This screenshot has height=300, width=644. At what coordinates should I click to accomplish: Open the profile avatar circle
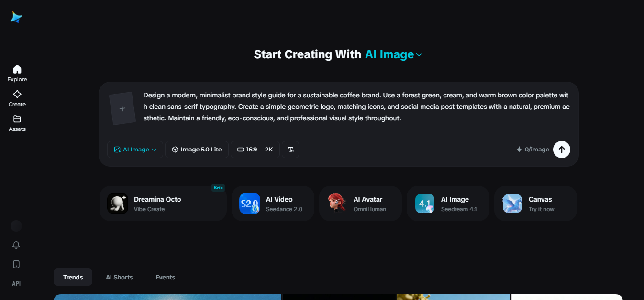[16, 226]
